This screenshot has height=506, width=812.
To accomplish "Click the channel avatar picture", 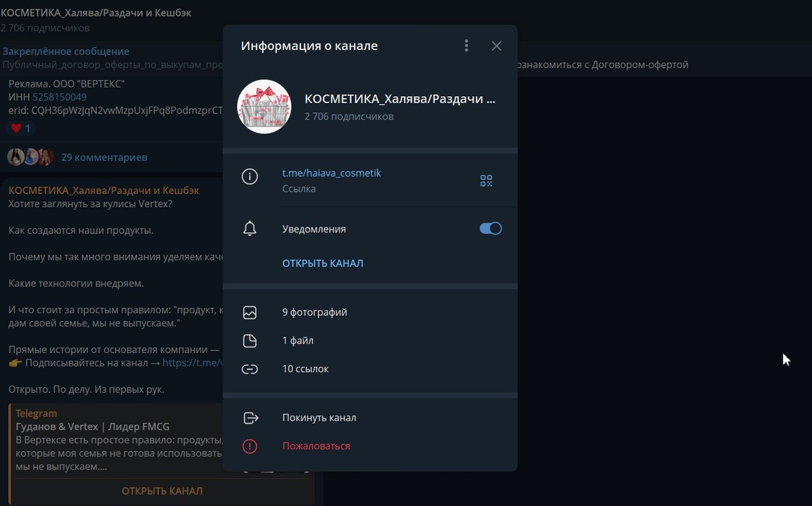I will click(264, 107).
